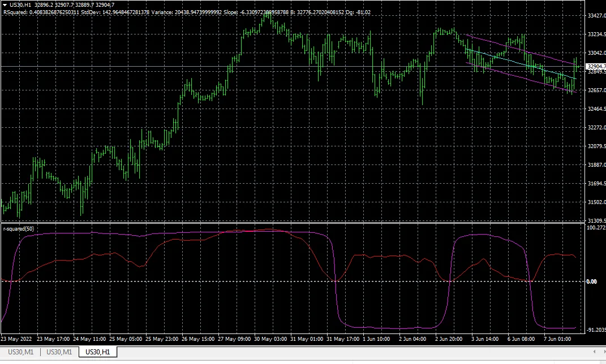Click the 33427.0 price axis label
The width and height of the screenshot is (606, 364).
[596, 16]
